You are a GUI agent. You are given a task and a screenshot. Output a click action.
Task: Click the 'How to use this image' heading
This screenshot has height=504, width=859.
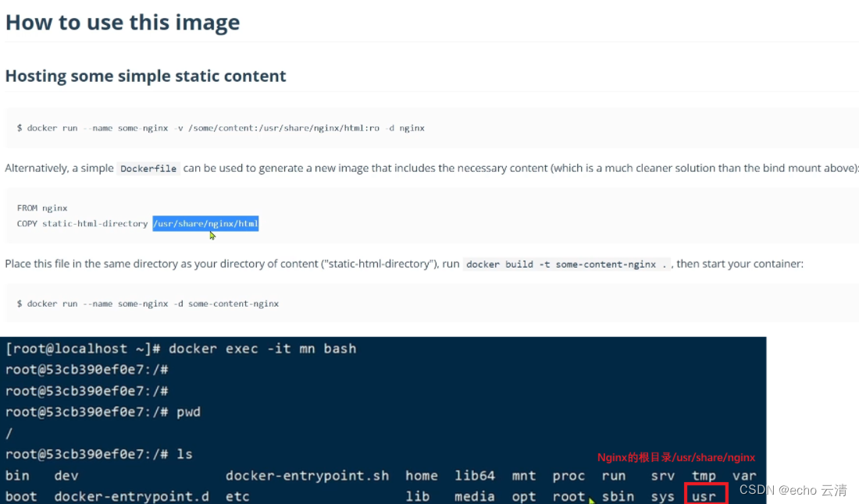(123, 23)
